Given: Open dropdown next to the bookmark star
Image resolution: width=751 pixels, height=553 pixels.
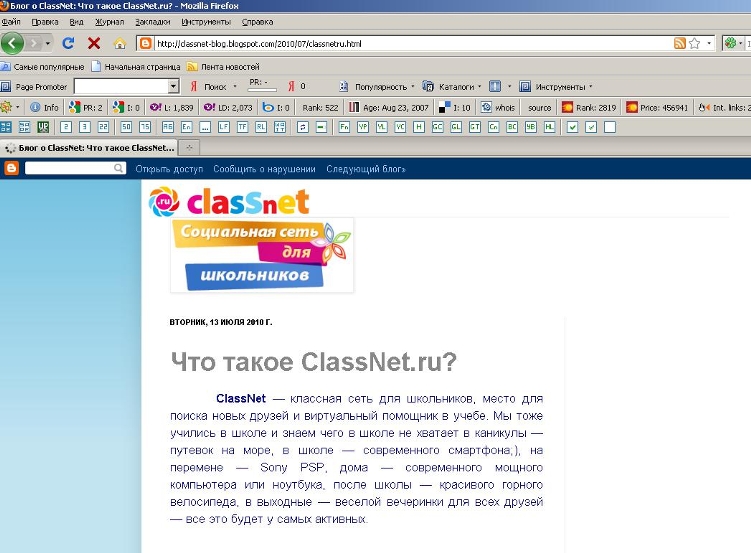Looking at the screenshot, I should [x=709, y=44].
